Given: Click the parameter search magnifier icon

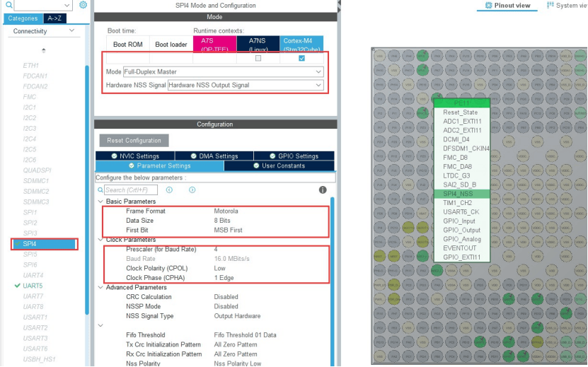Looking at the screenshot, I should point(100,190).
